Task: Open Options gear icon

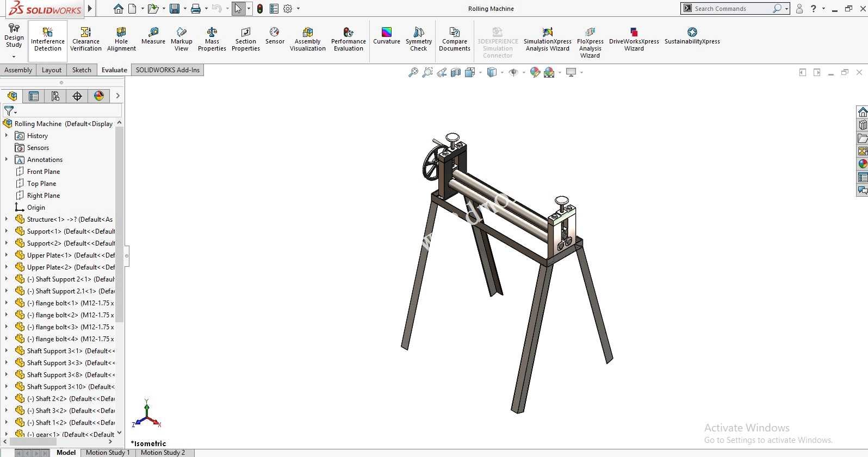Action: click(x=288, y=9)
